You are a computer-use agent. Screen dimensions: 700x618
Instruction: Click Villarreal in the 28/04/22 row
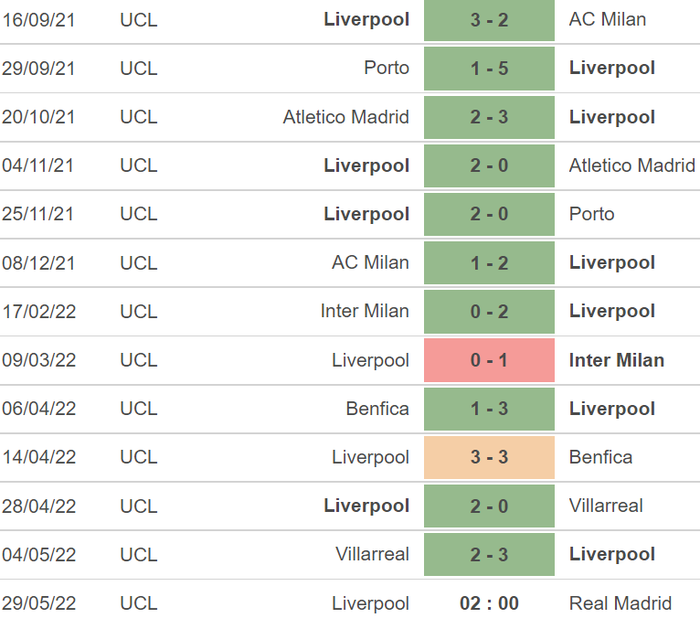[x=606, y=506]
